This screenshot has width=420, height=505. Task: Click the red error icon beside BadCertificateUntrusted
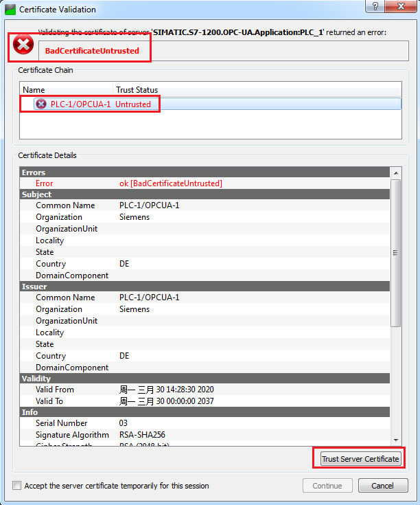click(23, 45)
